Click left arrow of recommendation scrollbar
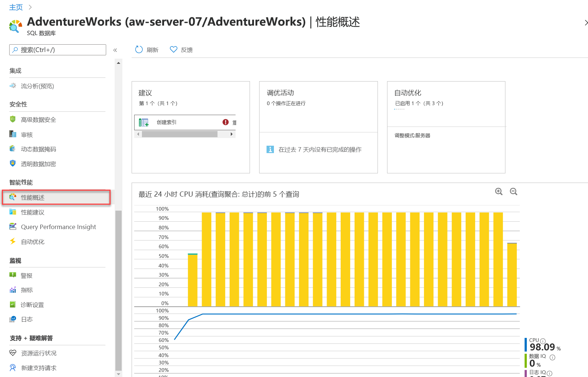The image size is (588, 377). point(138,134)
